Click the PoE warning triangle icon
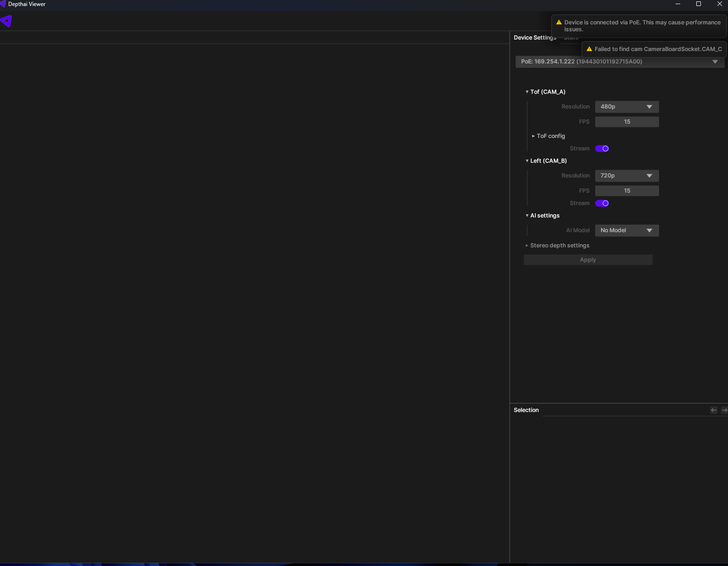 (559, 23)
